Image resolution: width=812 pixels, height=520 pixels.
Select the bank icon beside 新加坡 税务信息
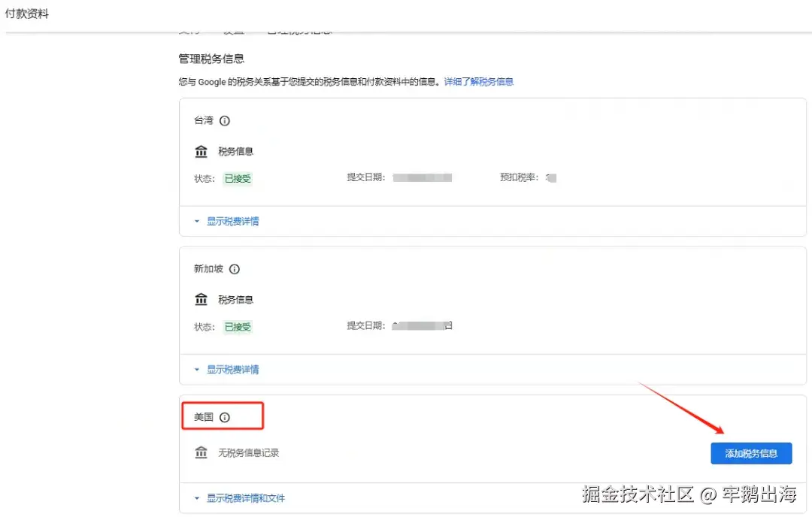coord(201,299)
